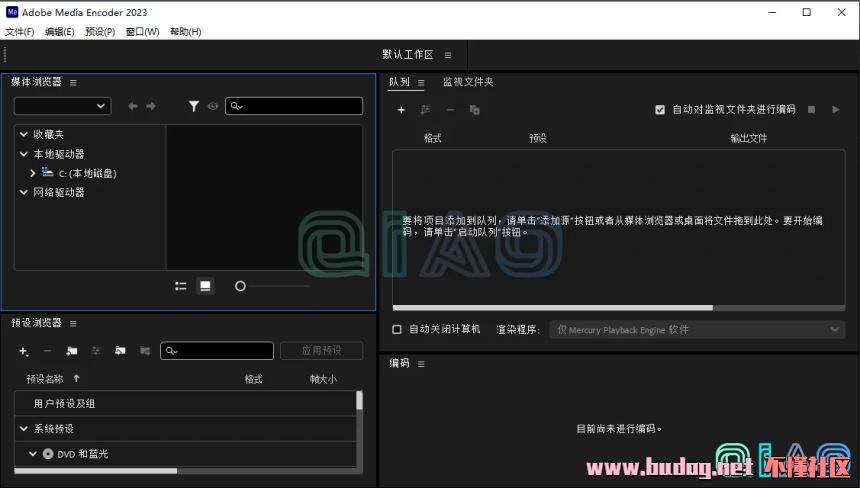
Task: Click the duplicate icon in queue toolbar
Action: tap(474, 110)
